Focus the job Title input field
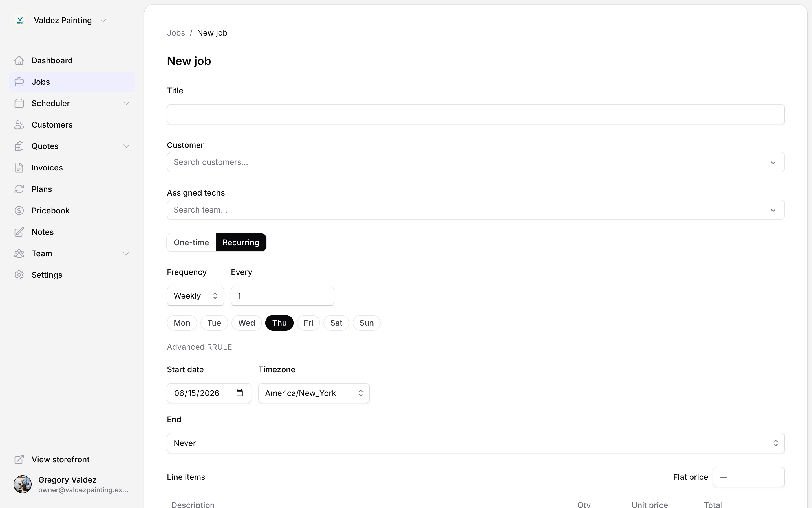This screenshot has width=812, height=508. click(475, 114)
